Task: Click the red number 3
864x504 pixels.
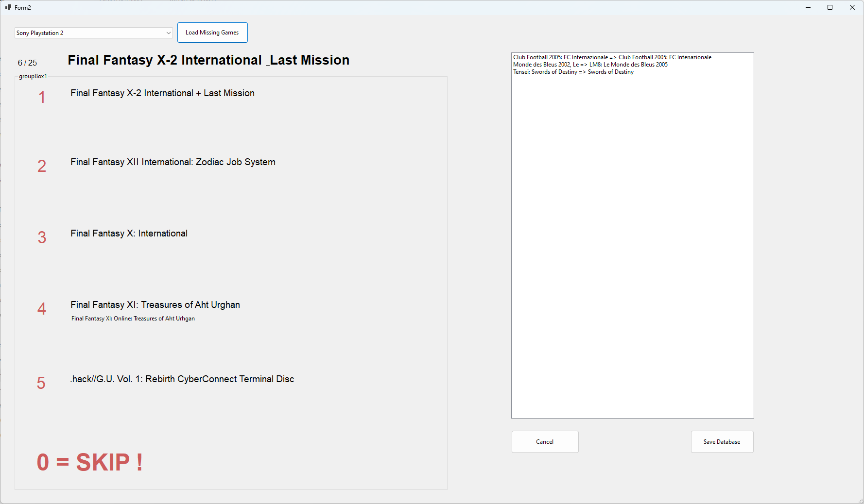Action: [x=42, y=237]
